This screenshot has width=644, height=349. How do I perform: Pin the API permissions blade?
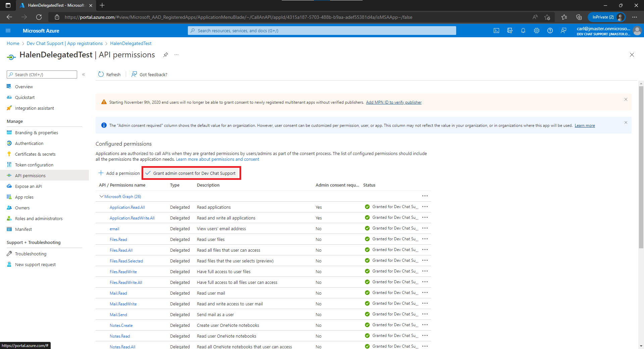[166, 55]
